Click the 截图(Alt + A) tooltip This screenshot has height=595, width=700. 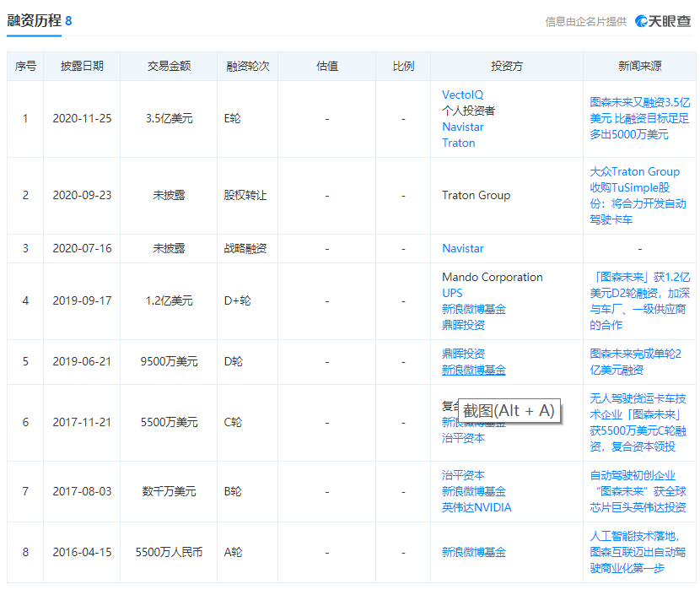[509, 410]
